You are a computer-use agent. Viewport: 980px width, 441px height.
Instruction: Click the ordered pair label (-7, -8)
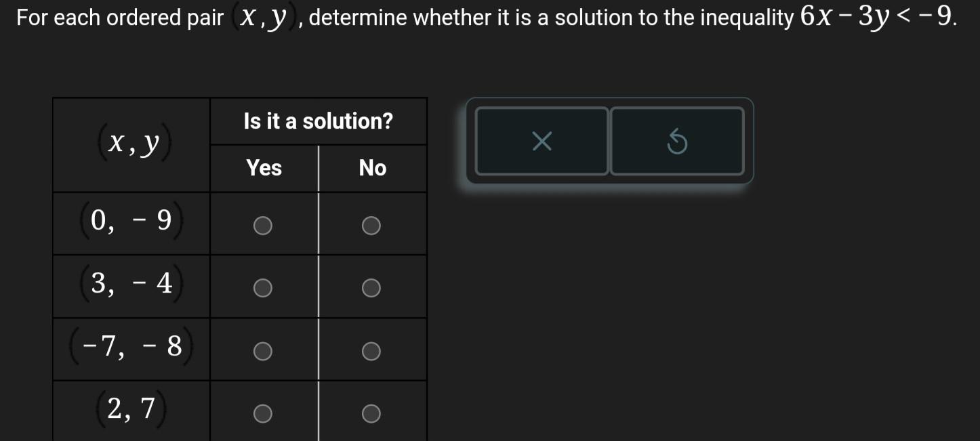click(x=131, y=347)
